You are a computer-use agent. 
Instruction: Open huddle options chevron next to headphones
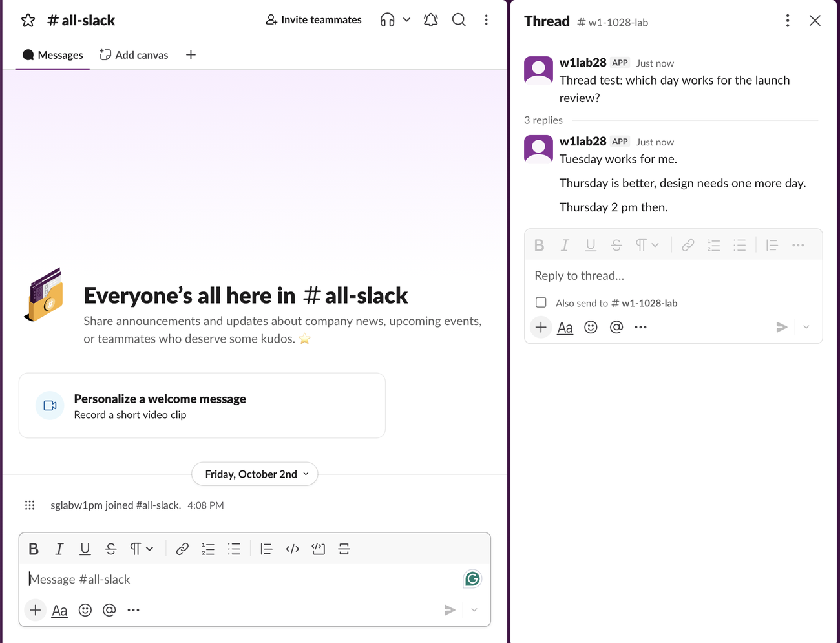pyautogui.click(x=406, y=20)
